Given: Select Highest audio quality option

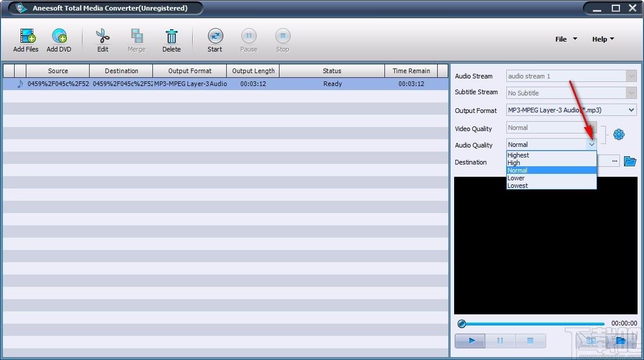Looking at the screenshot, I should 551,155.
